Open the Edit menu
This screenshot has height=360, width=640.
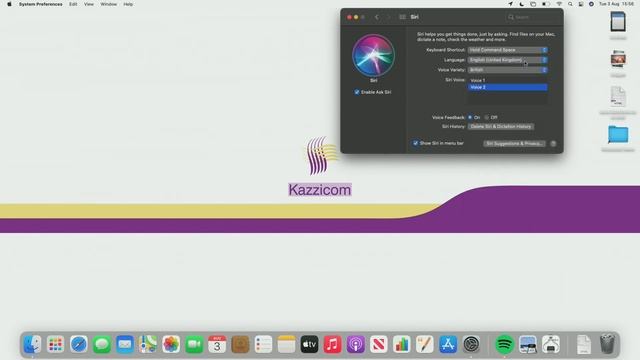[x=73, y=4]
